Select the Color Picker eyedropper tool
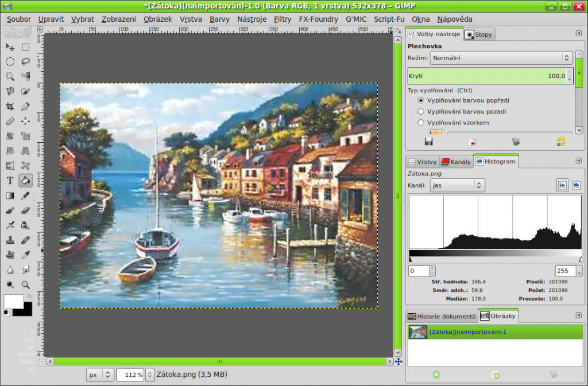 25,255
